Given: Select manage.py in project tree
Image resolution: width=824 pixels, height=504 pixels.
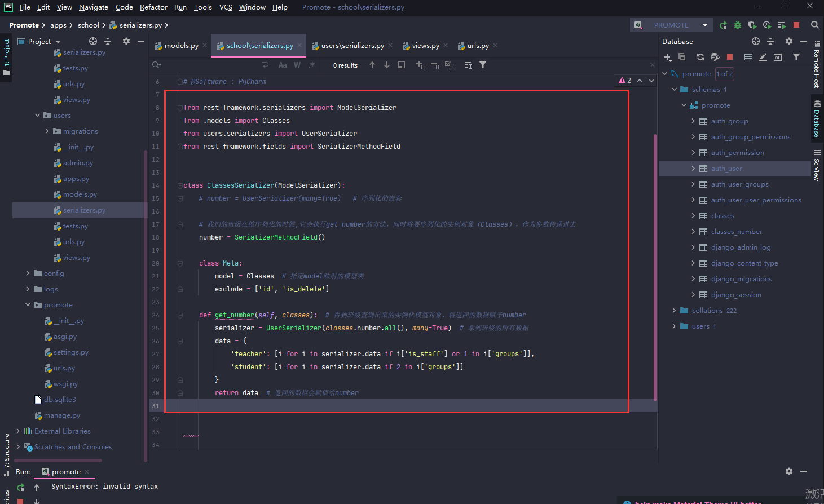Looking at the screenshot, I should click(x=62, y=415).
